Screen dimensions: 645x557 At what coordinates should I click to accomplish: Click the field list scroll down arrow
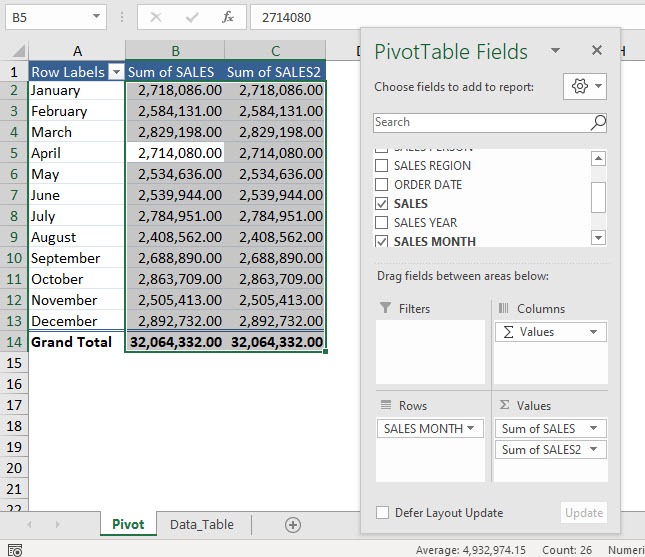[598, 237]
